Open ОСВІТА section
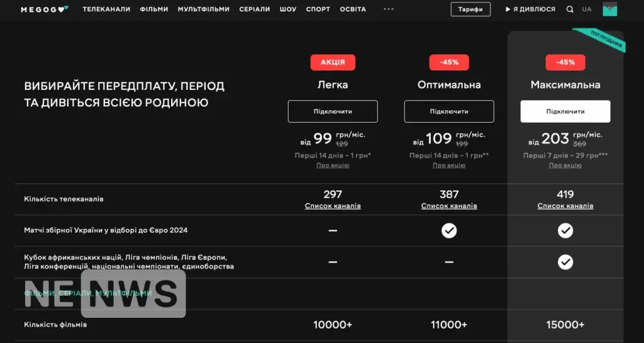Screen dimensions: 644x343 click(x=353, y=9)
